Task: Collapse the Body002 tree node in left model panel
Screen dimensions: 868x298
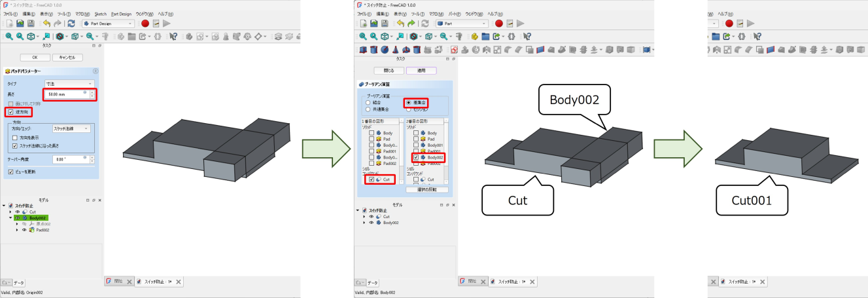Action: pos(10,217)
